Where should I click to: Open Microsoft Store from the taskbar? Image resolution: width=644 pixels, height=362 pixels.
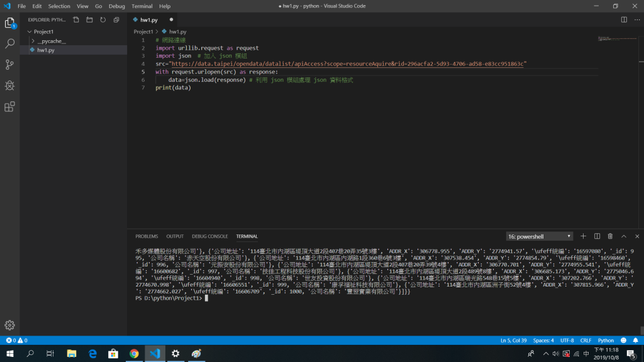(113, 353)
